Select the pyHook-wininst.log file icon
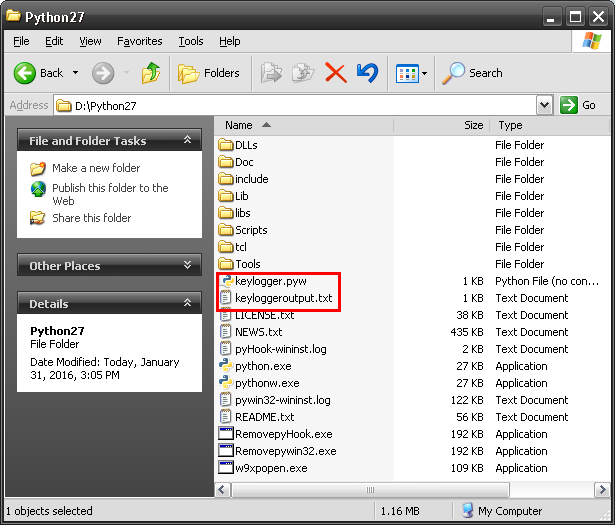This screenshot has width=615, height=525. coord(226,349)
